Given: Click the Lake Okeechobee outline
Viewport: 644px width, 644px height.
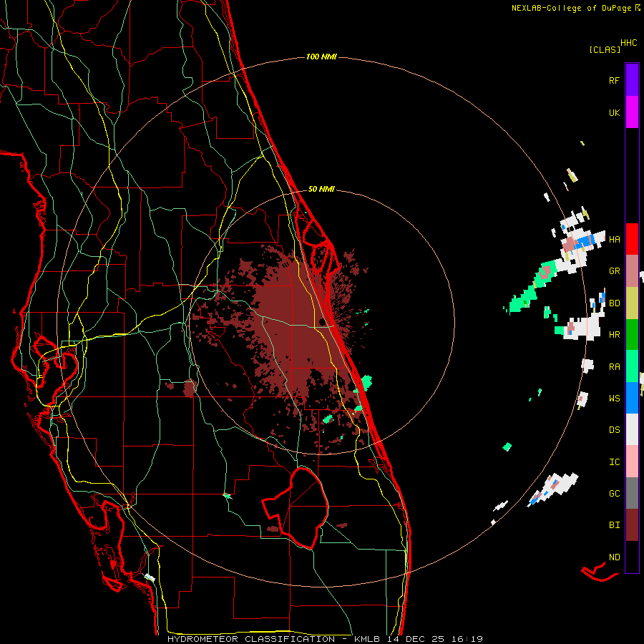Looking at the screenshot, I should [296, 508].
